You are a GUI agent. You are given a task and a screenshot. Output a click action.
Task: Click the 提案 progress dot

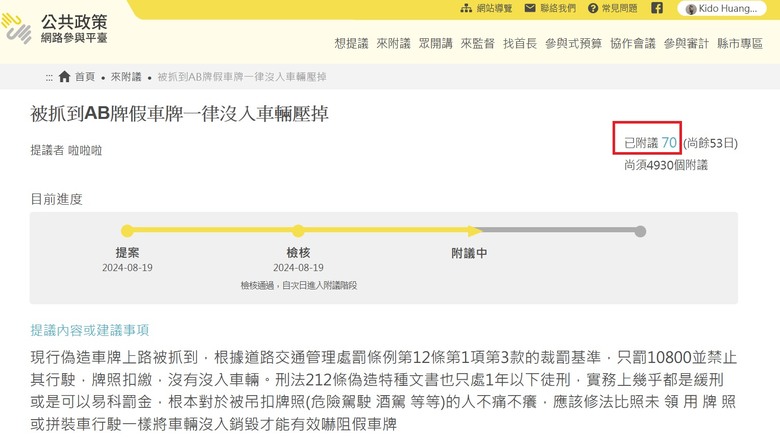pos(127,231)
